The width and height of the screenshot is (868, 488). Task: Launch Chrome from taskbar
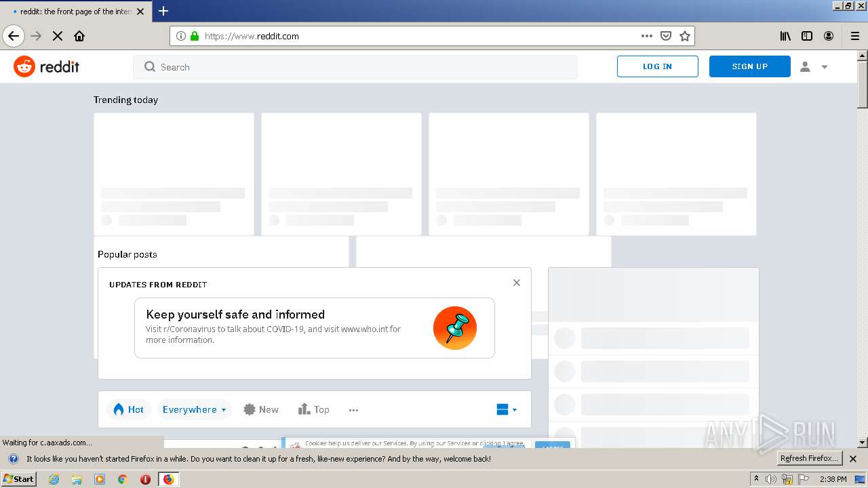point(123,479)
